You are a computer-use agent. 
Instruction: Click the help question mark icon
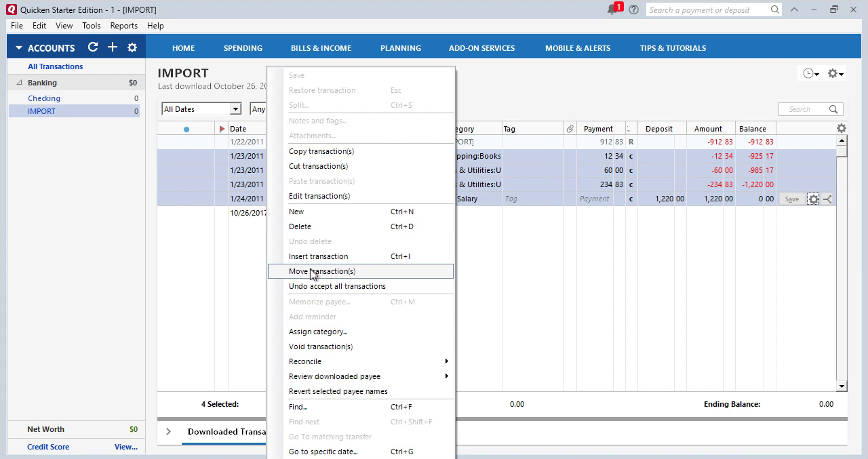[633, 9]
